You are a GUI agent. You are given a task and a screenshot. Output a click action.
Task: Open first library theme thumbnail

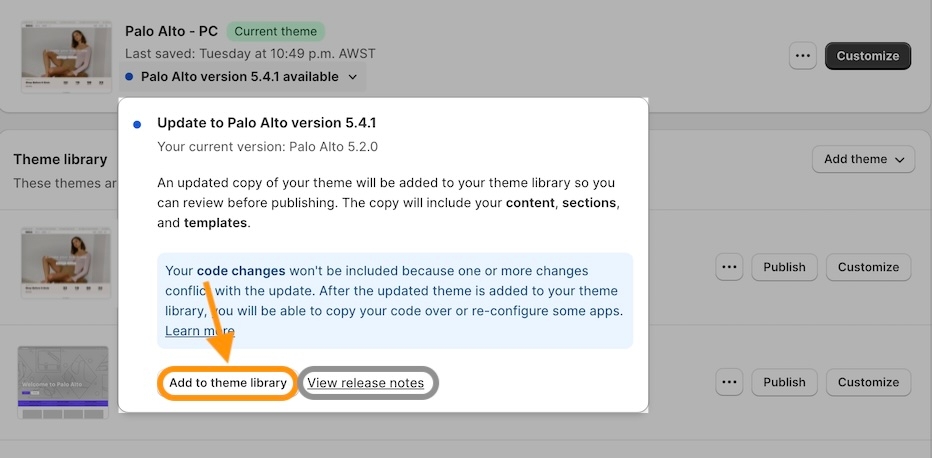click(x=65, y=264)
